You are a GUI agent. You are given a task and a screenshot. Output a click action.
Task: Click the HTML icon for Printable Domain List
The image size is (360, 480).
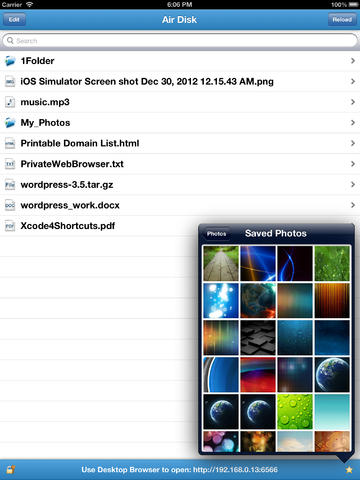pyautogui.click(x=10, y=143)
